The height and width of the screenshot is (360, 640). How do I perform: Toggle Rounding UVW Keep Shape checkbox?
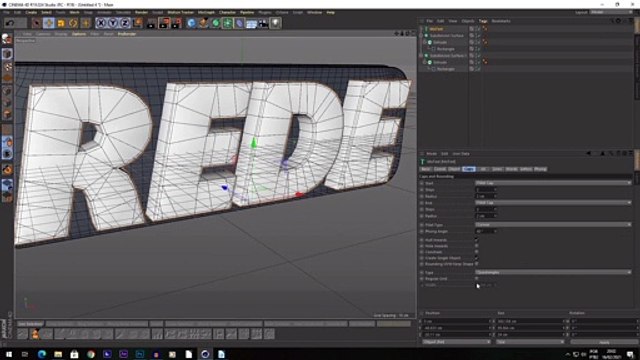477,264
